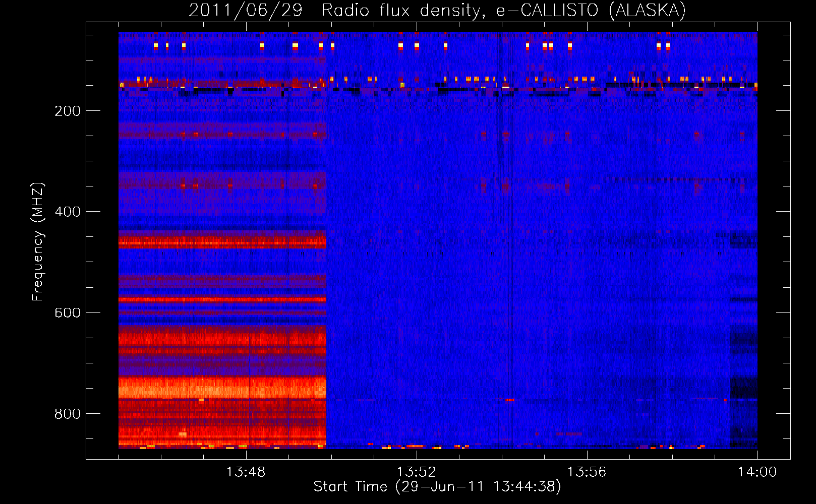Viewport: 816px width, 504px height.
Task: Click the 'Frequency (MHZ)' y-axis title
Action: 38,241
